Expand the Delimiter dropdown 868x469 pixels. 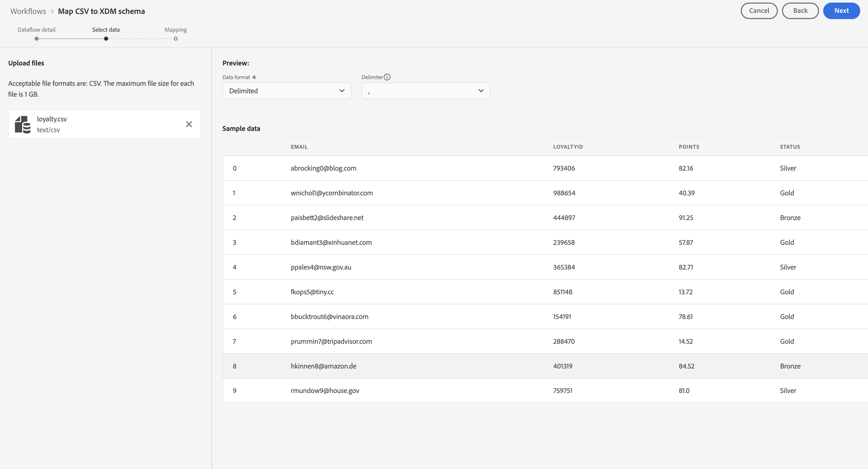tap(425, 91)
